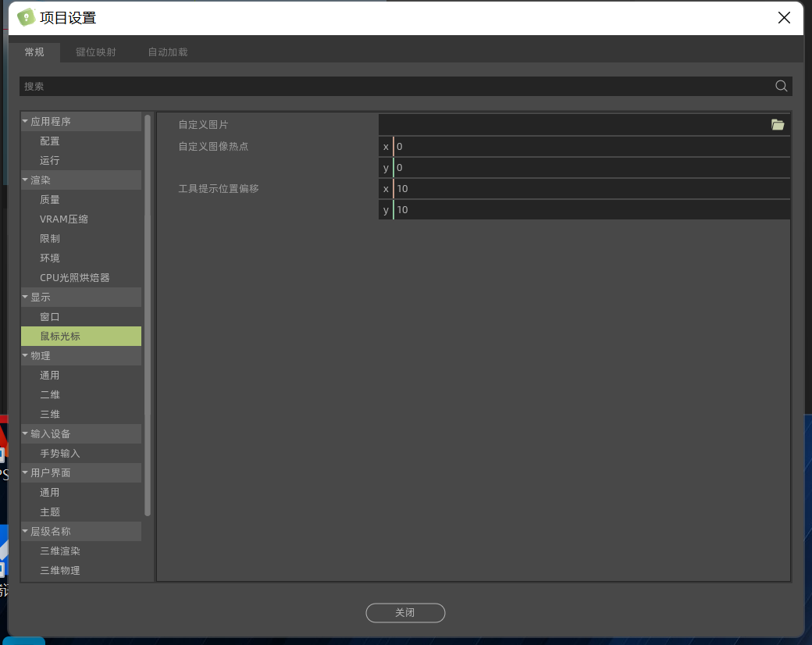This screenshot has height=645, width=812.
Task: Switch to the 键位映射 tab
Action: (x=96, y=52)
